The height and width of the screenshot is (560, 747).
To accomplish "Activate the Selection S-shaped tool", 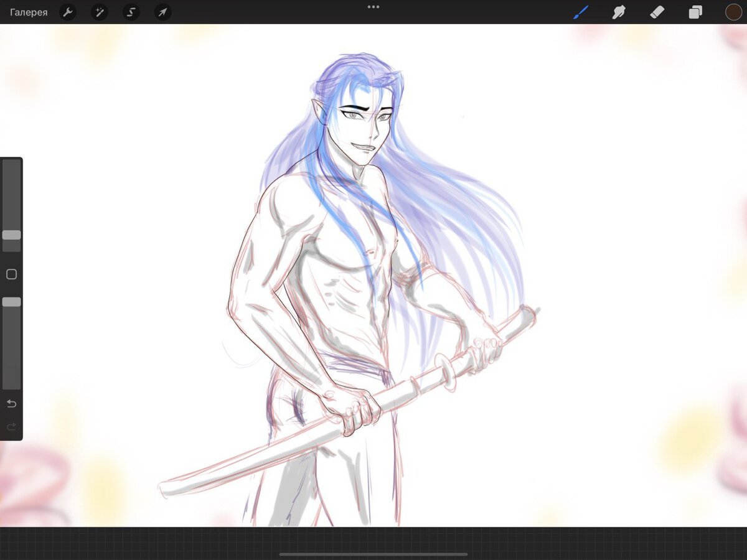I will pos(131,12).
